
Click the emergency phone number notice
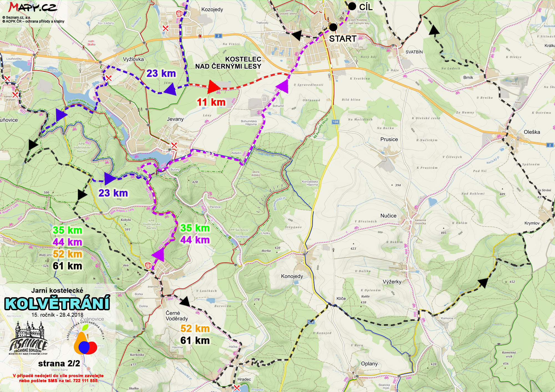point(58,378)
